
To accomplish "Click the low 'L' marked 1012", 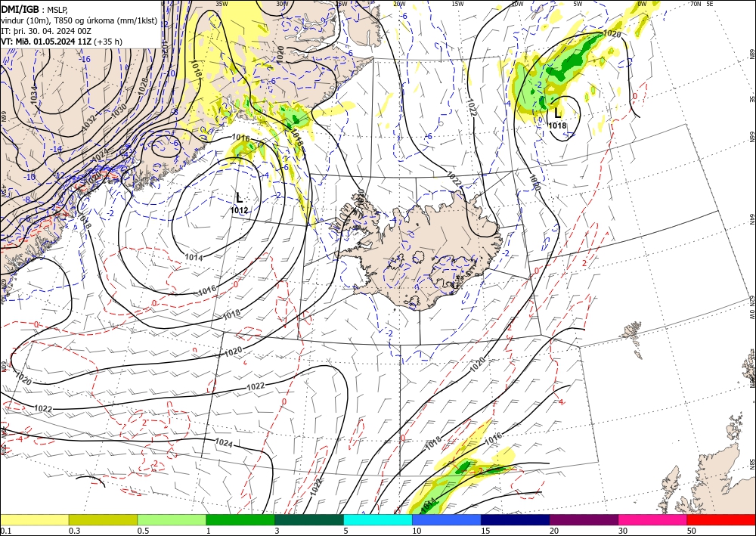I will (239, 197).
